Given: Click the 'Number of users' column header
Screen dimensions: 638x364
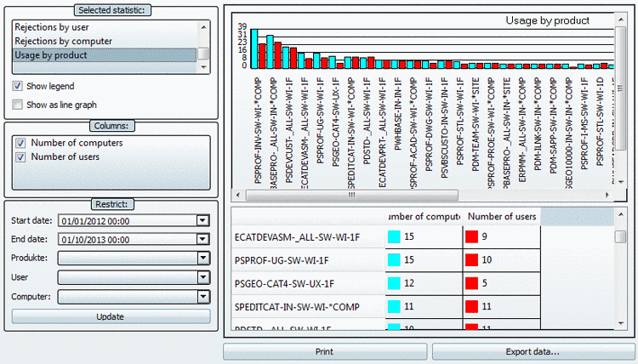Looking at the screenshot, I should pyautogui.click(x=502, y=217).
